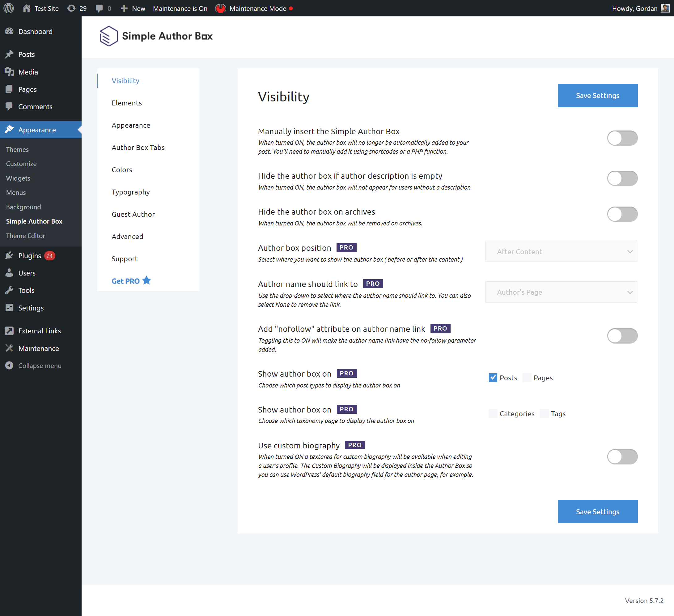Viewport: 674px width, 616px height.
Task: Click the Version 5.7.2 footer text
Action: point(644,600)
